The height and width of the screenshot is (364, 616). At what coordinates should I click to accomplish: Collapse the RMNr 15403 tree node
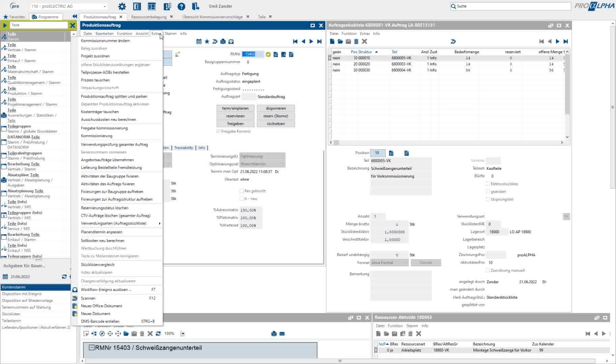tap(91, 347)
